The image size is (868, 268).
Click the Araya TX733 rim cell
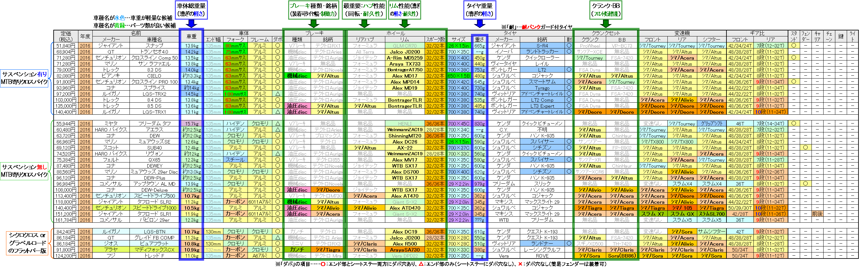tap(404, 64)
